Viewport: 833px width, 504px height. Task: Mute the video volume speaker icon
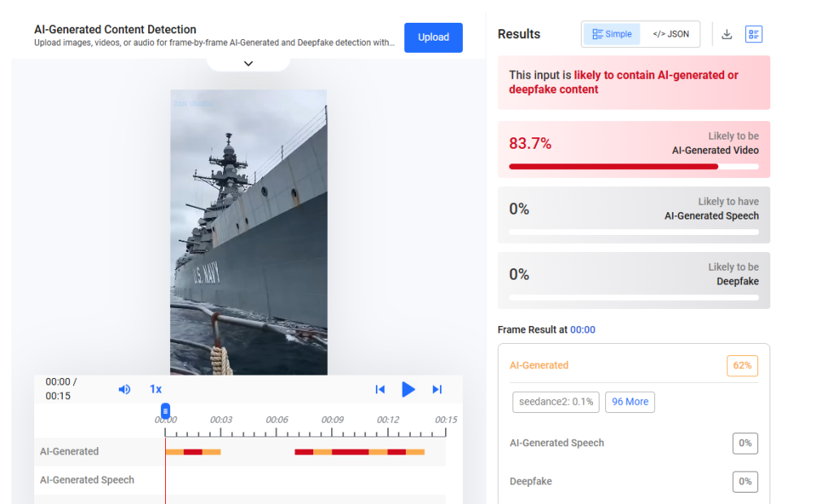coord(124,389)
